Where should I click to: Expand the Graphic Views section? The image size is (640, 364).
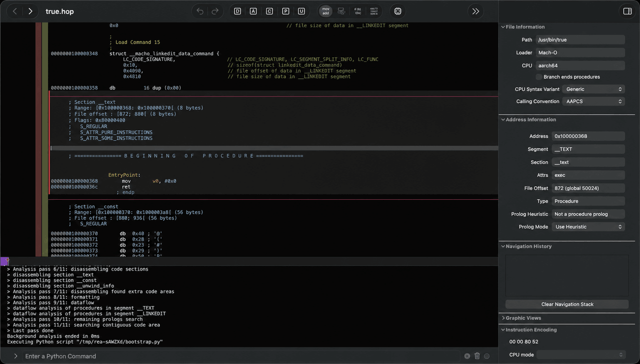[x=523, y=318]
